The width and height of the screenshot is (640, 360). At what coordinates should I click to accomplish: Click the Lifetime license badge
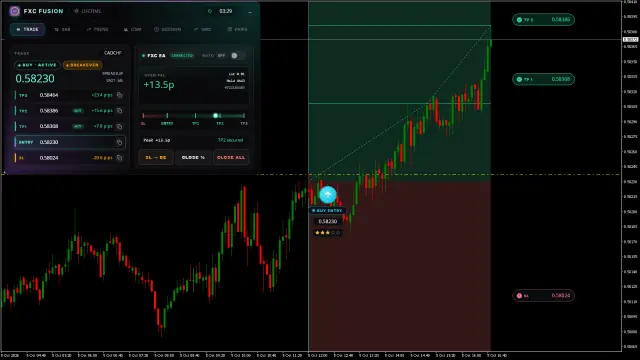pos(87,11)
